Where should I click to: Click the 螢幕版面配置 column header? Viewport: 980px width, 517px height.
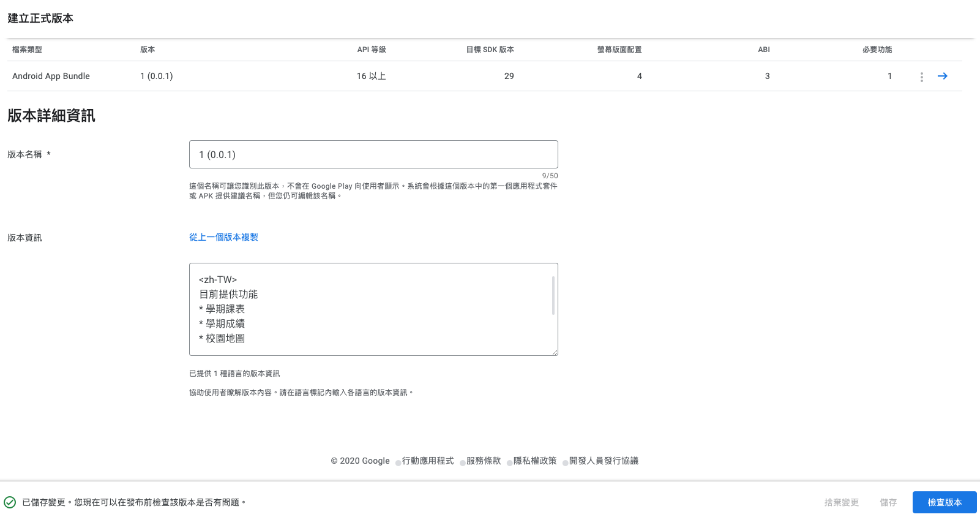click(619, 50)
